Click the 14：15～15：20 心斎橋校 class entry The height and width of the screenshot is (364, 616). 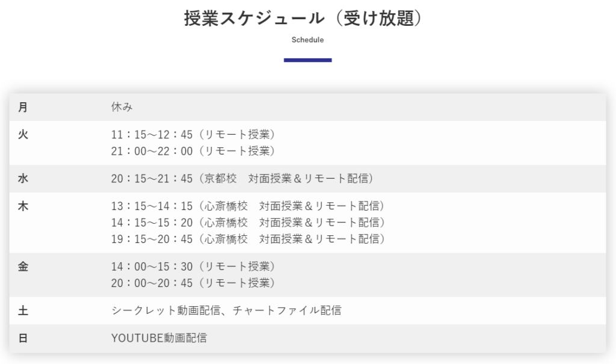tap(248, 223)
